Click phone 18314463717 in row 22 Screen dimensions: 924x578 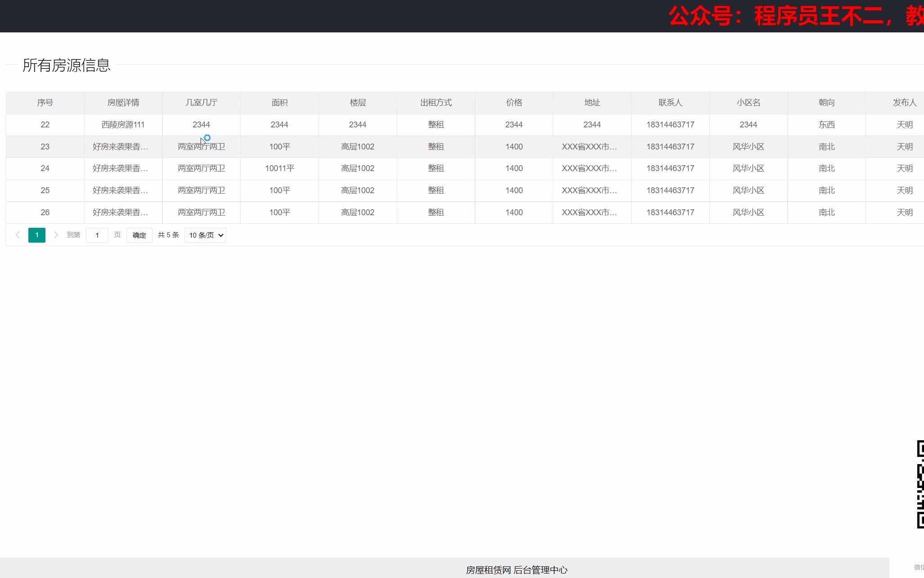coord(670,125)
